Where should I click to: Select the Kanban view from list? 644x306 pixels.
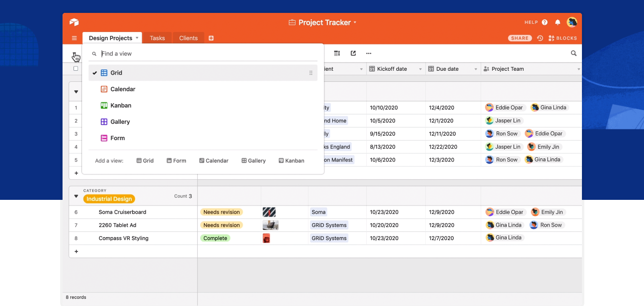pos(121,106)
